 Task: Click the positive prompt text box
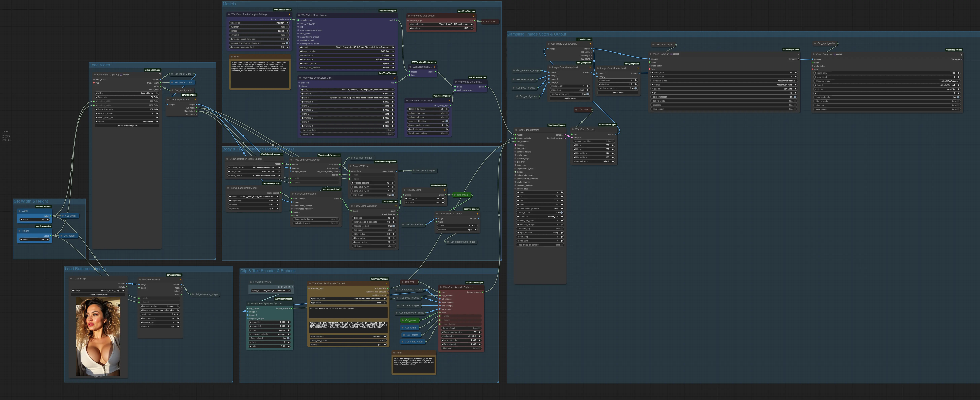[x=348, y=312]
